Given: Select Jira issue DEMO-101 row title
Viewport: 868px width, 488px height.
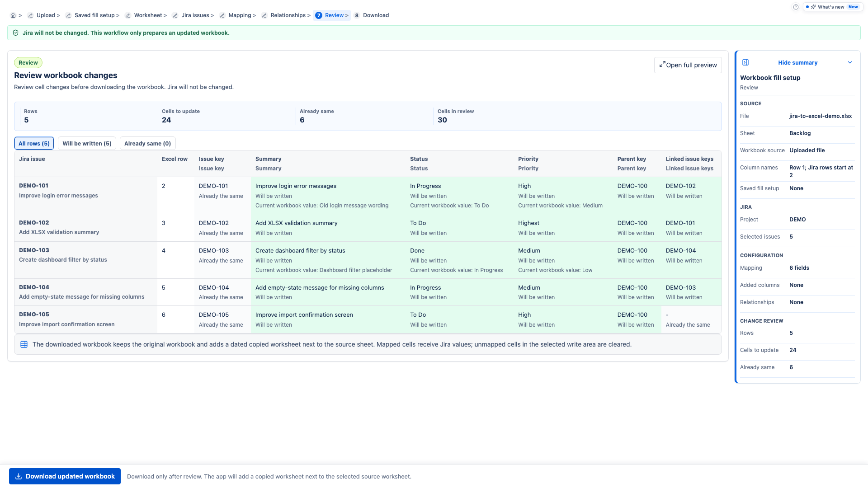Looking at the screenshot, I should click(x=34, y=186).
